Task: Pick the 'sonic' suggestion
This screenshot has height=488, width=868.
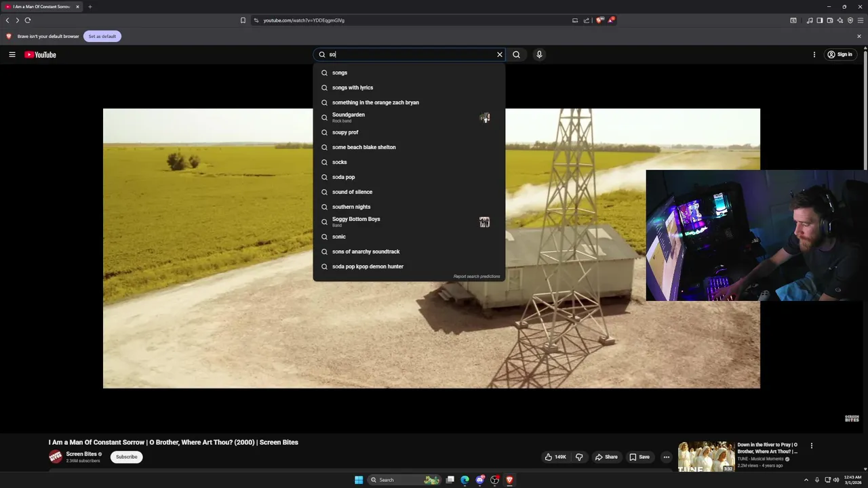Action: (409, 237)
